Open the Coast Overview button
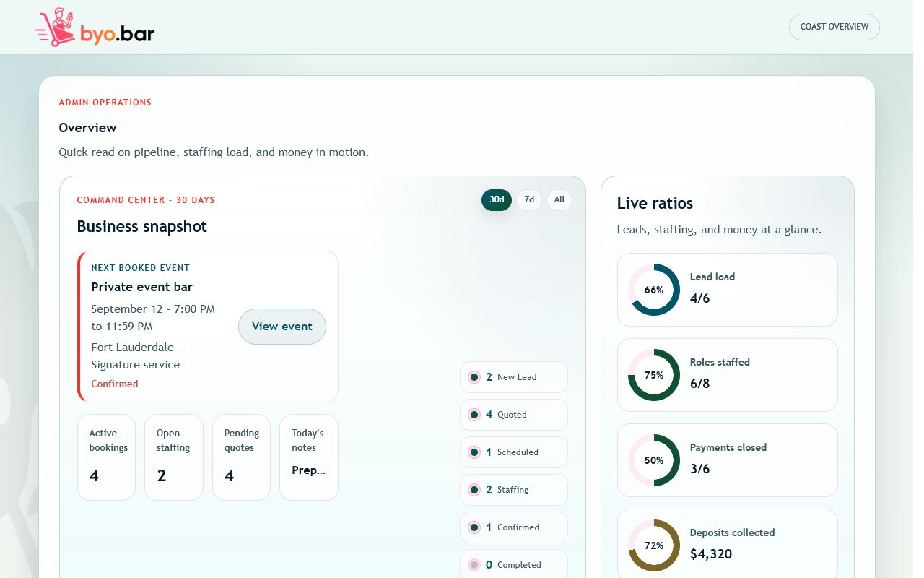Viewport: 924px width, 578px height. [834, 27]
